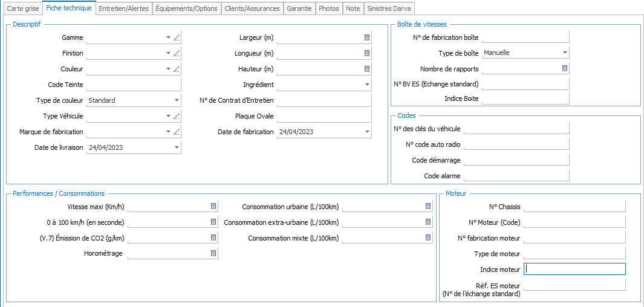Screen dimensions: 644x307
Task: Open the Date de livraison dropdown
Action: (177, 147)
